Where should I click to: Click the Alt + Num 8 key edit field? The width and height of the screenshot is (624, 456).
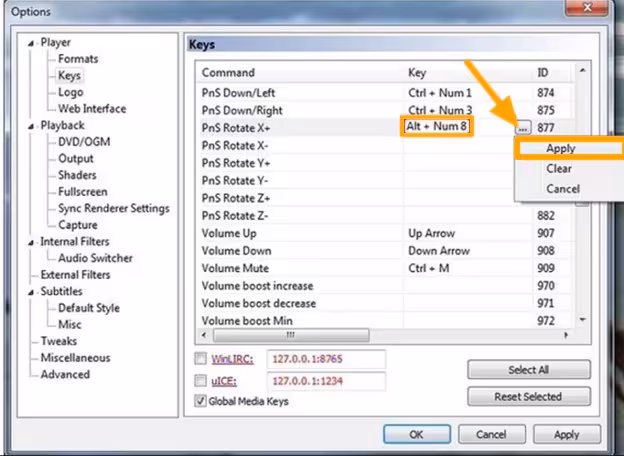437,127
